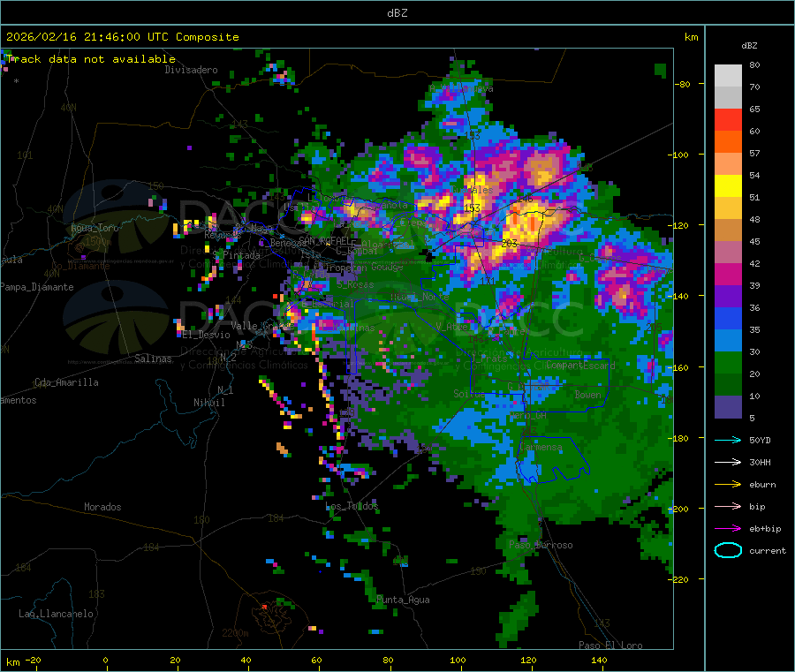The image size is (795, 672).
Task: Select the light gray 70-80 dBZ swatch
Action: [728, 76]
